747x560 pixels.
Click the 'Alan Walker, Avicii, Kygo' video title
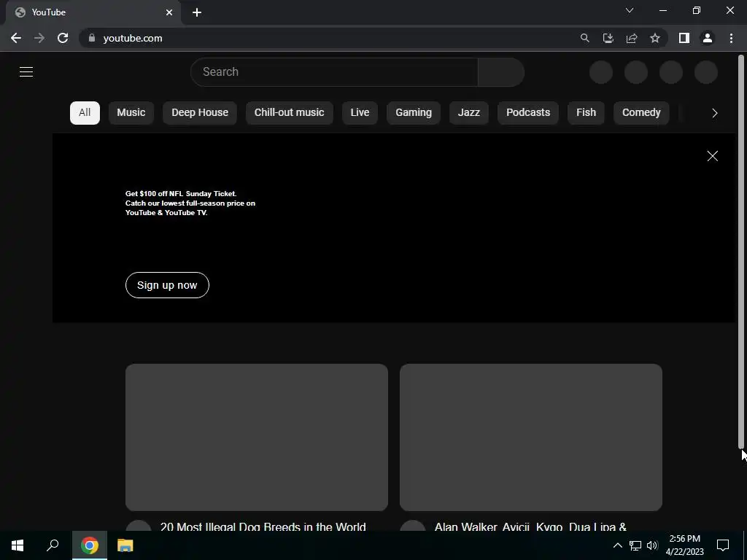coord(530,526)
